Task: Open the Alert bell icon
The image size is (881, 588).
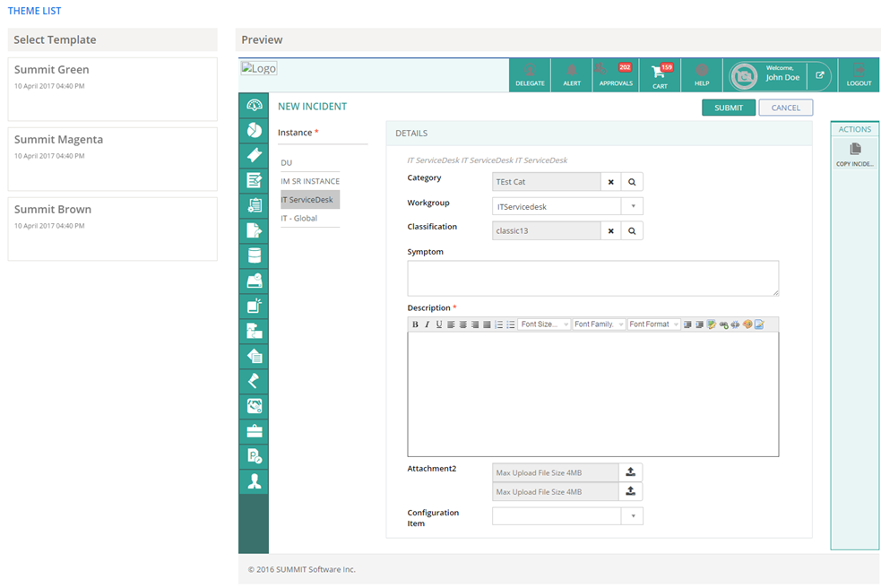Action: [572, 73]
